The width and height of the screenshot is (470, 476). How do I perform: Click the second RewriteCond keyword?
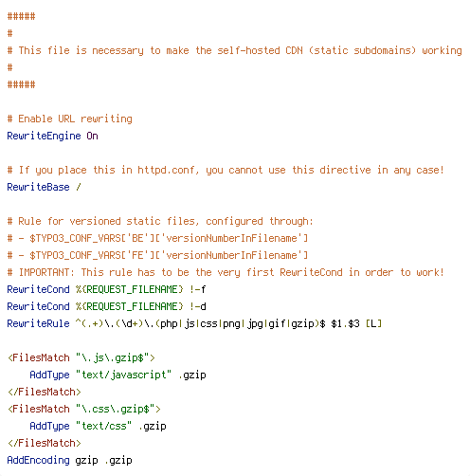pyautogui.click(x=38, y=306)
